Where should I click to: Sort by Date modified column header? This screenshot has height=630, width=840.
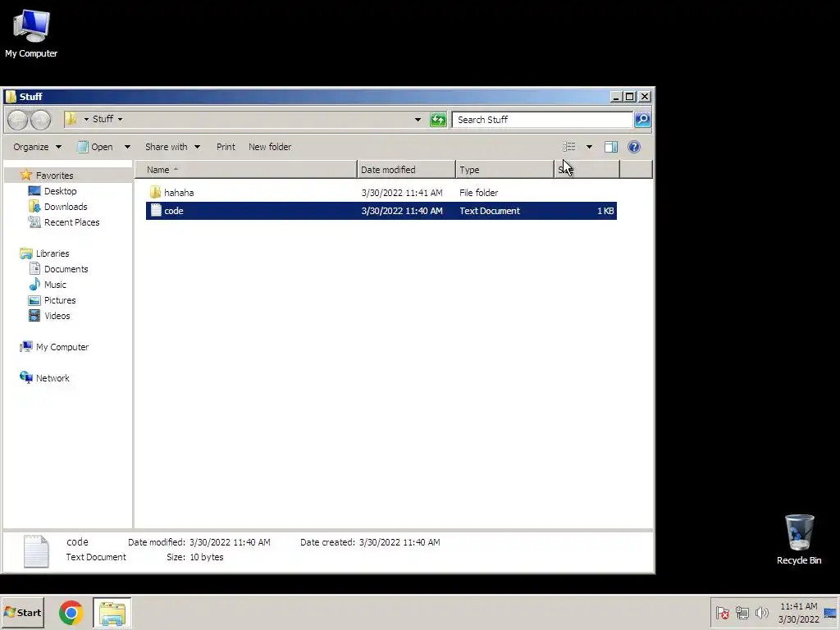406,170
